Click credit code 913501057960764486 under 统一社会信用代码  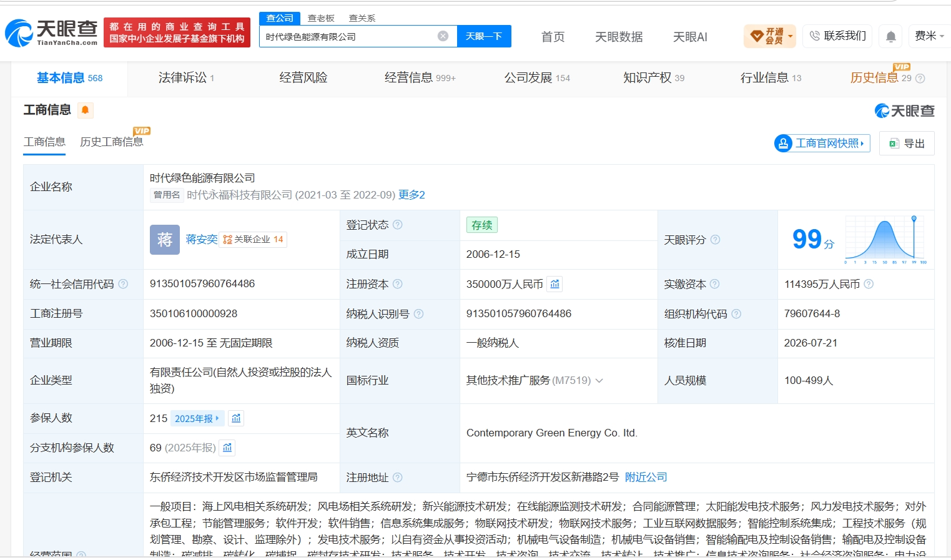202,283
